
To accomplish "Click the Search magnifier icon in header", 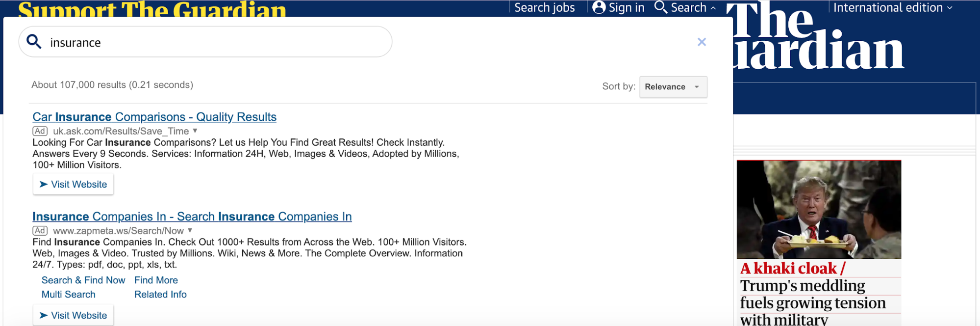I will point(661,7).
